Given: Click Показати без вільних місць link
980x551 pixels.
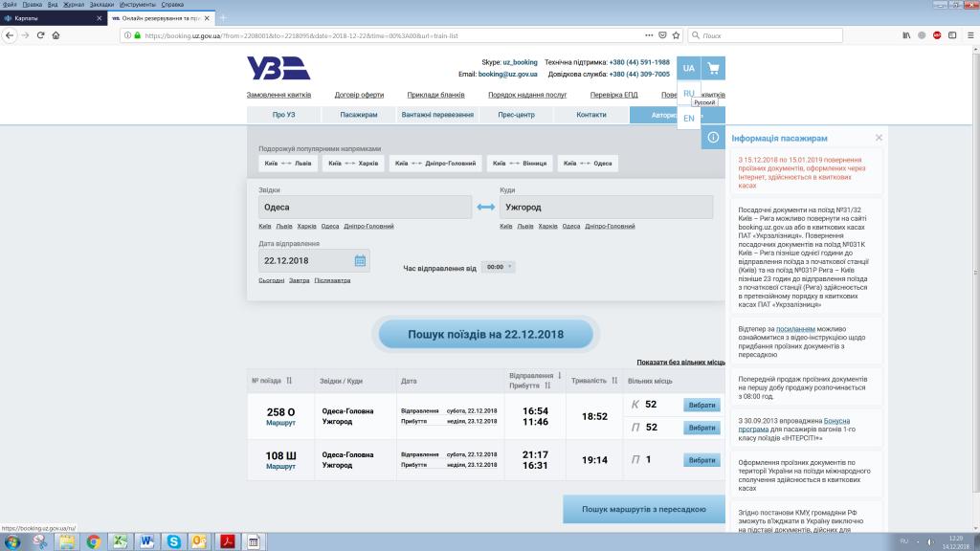Looking at the screenshot, I should (680, 363).
